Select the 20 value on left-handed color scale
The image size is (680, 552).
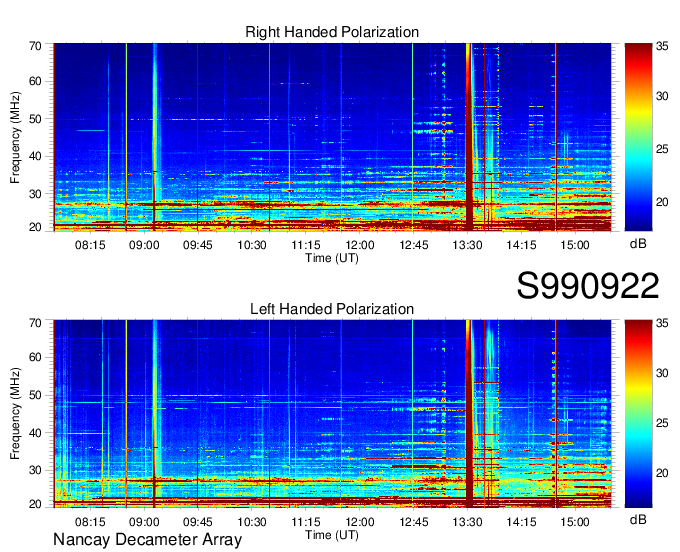pos(662,473)
